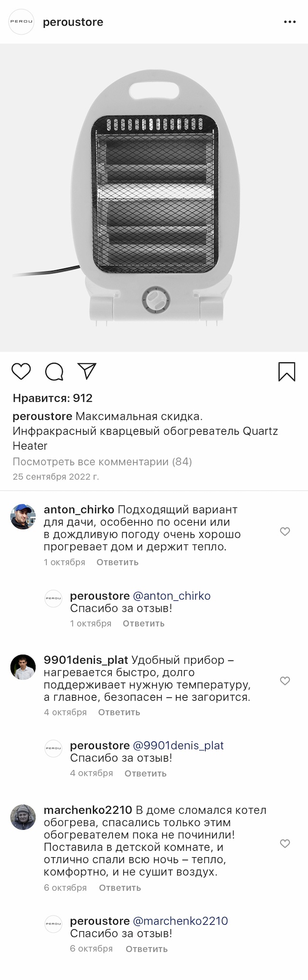Open anton_chirko's profile avatar
The width and height of the screenshot is (308, 980).
pos(23,516)
